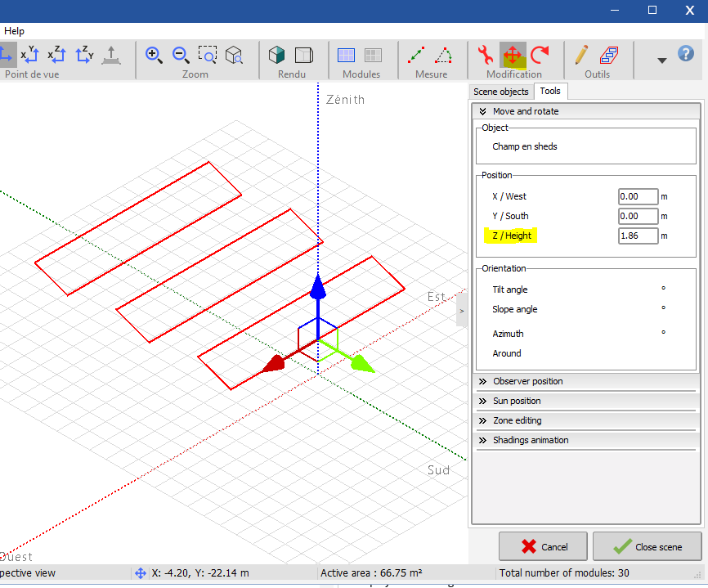Switch to solid shaded render icon
The height and width of the screenshot is (588, 708).
coord(277,55)
